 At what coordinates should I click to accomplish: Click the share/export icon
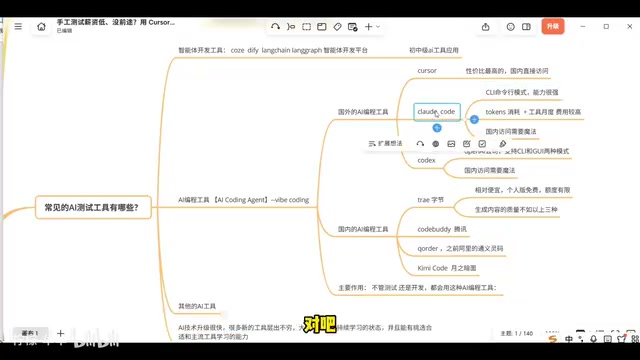pos(485,27)
